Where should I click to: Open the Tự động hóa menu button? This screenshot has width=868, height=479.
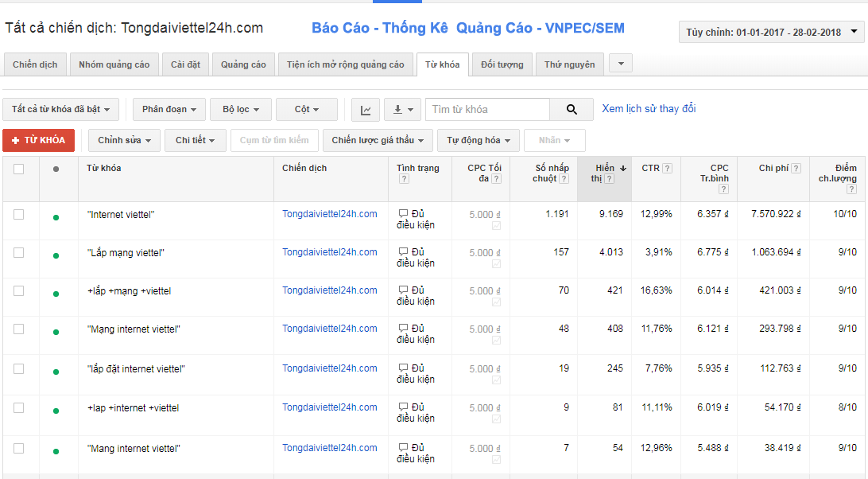479,140
